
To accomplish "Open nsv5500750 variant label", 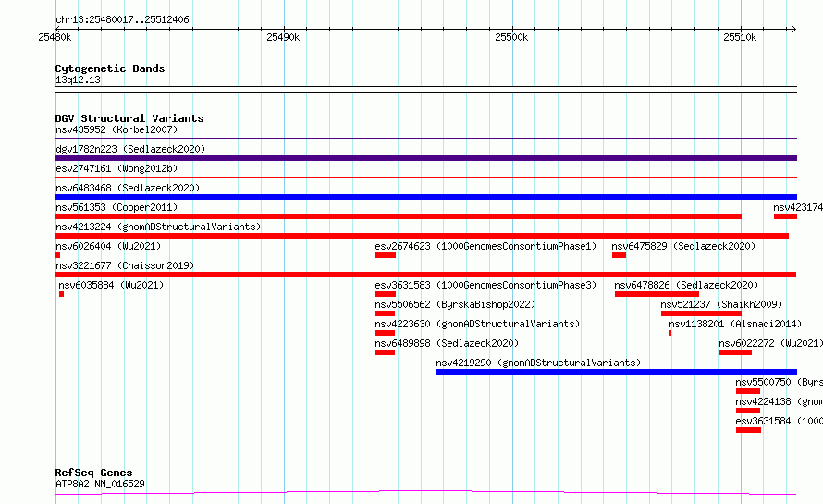I will click(x=779, y=382).
